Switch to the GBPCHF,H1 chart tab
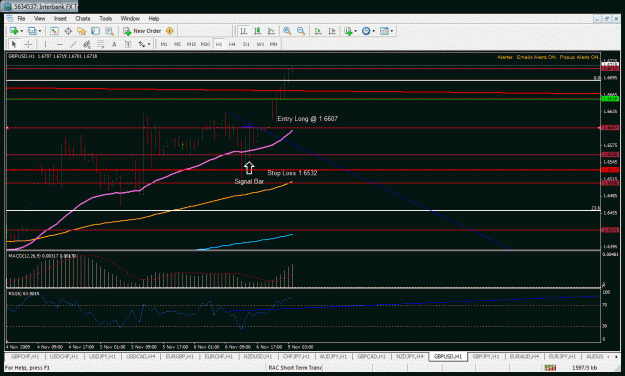The image size is (625, 376). (26, 356)
